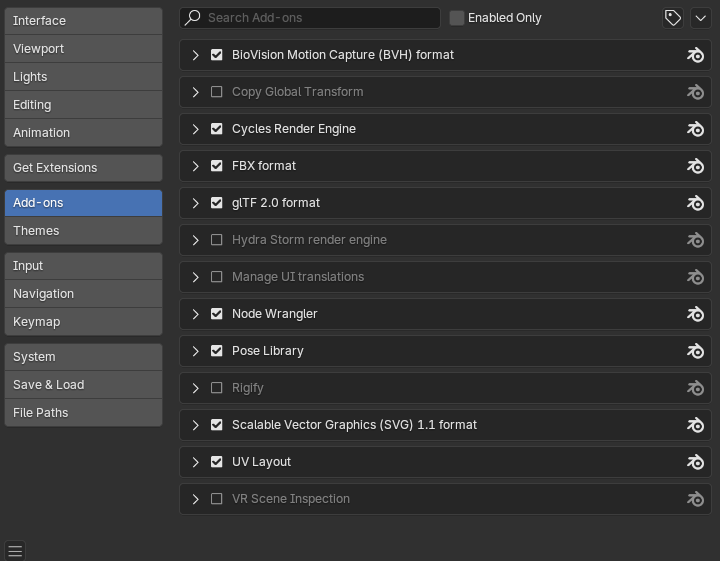Select the Add-ons section
Viewport: 720px width, 561px height.
pos(83,203)
